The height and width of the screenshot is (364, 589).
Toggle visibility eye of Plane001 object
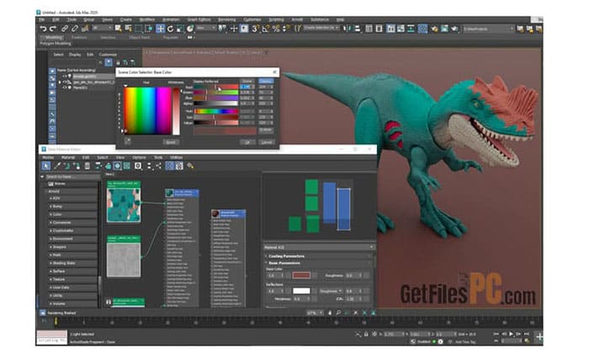point(65,87)
